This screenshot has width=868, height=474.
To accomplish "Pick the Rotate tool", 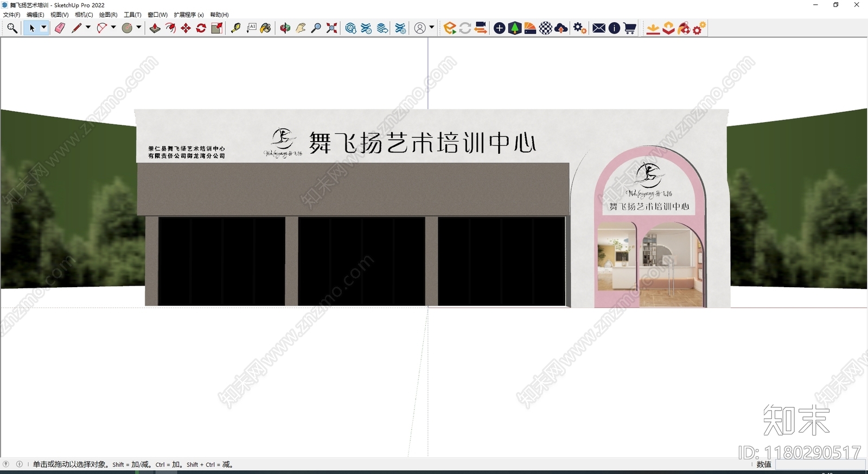I will point(201,28).
